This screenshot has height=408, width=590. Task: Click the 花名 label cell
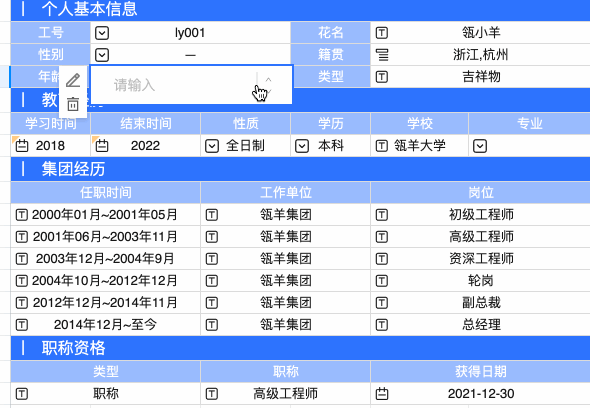[x=331, y=33]
